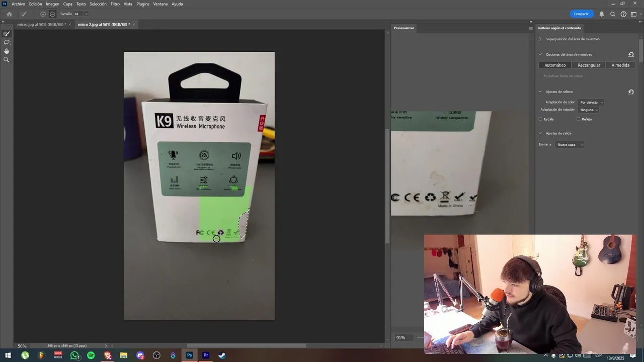The width and height of the screenshot is (644, 362).
Task: Select the Lasso tool
Action: (x=7, y=42)
